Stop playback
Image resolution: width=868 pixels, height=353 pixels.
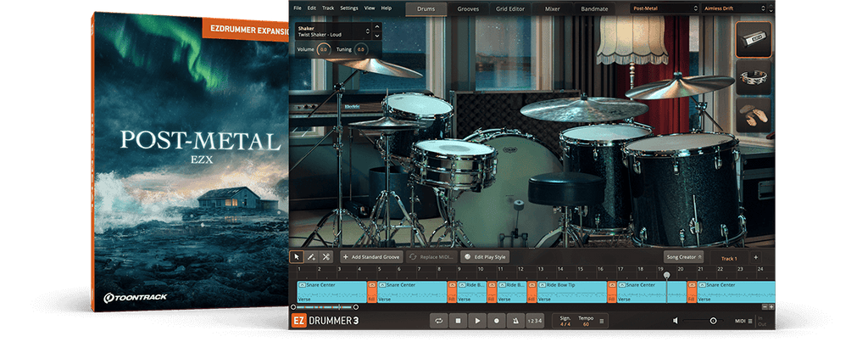click(458, 320)
